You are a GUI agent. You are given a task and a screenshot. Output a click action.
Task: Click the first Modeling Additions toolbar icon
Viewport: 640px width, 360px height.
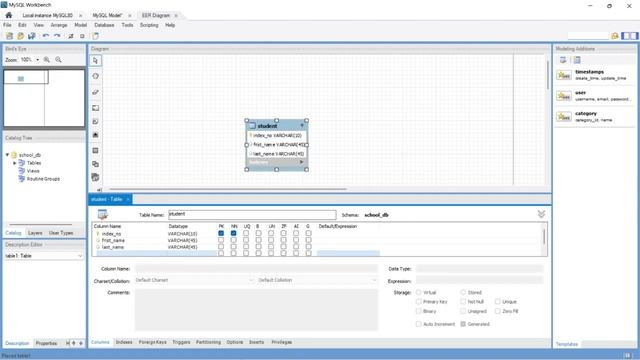coord(563,60)
